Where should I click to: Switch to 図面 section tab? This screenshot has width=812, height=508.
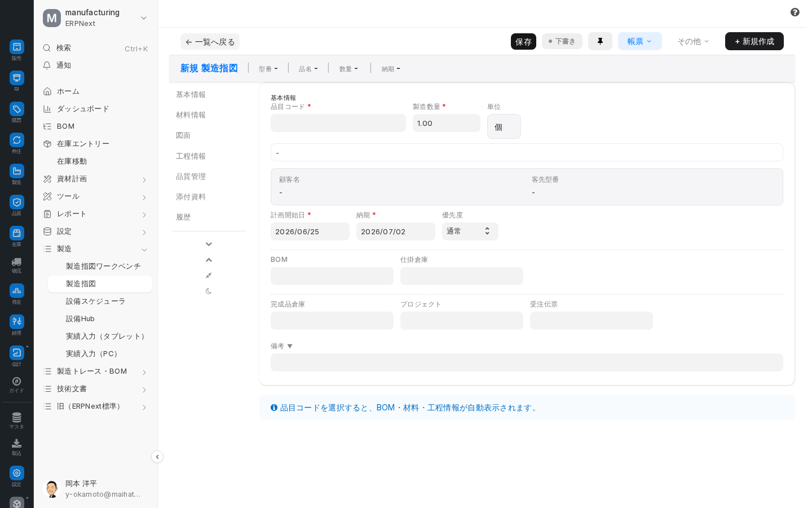click(x=183, y=135)
